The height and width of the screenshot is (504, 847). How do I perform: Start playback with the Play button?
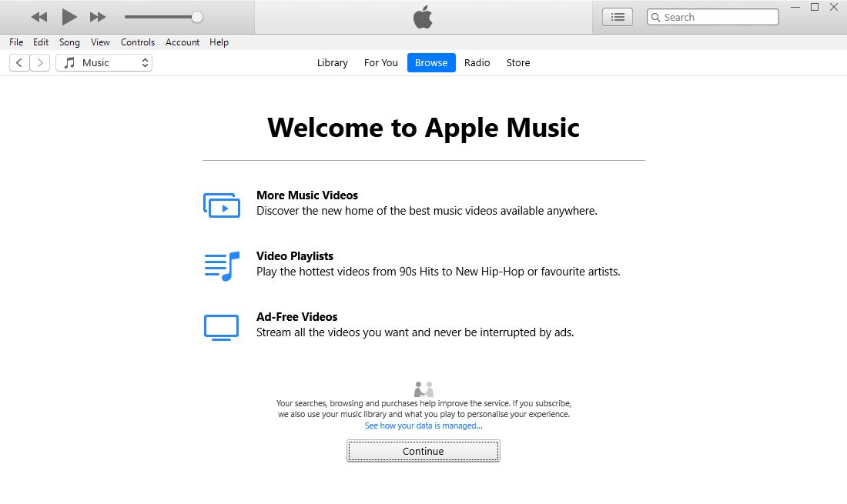point(69,17)
